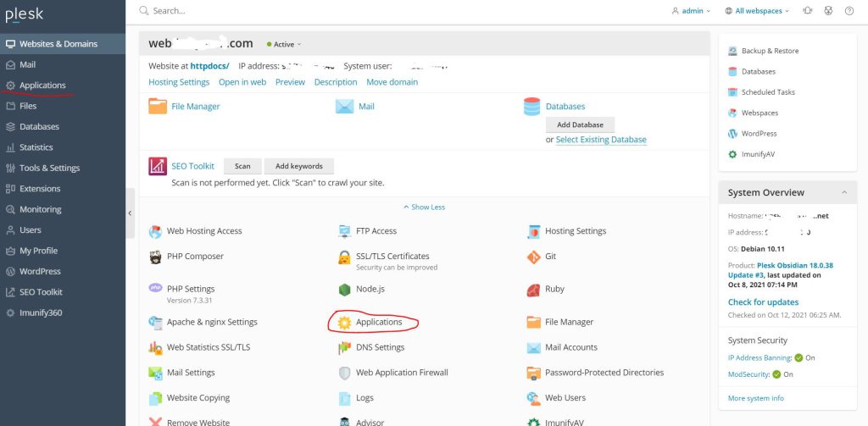Click the PHP Composer icon

point(156,257)
